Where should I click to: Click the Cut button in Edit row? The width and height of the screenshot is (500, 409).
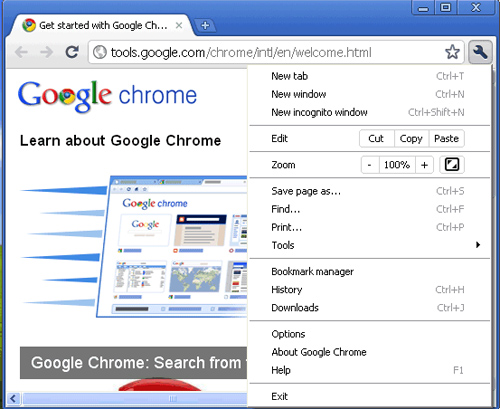pos(377,138)
